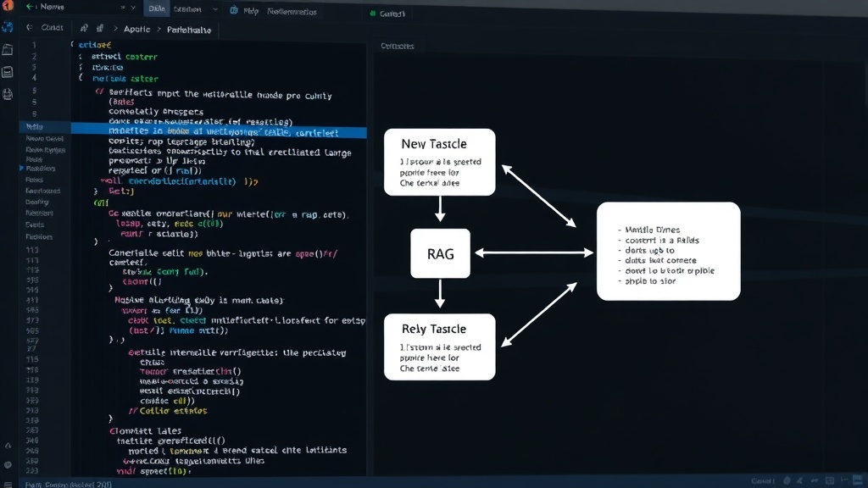Select the Apotic breadcrumb

(136, 29)
